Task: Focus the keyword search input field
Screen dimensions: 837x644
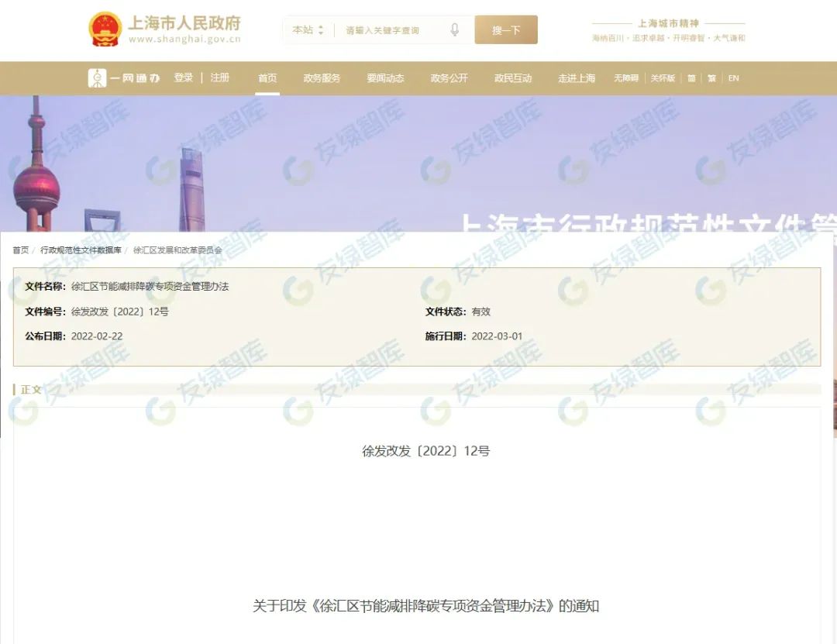Action: pos(391,30)
